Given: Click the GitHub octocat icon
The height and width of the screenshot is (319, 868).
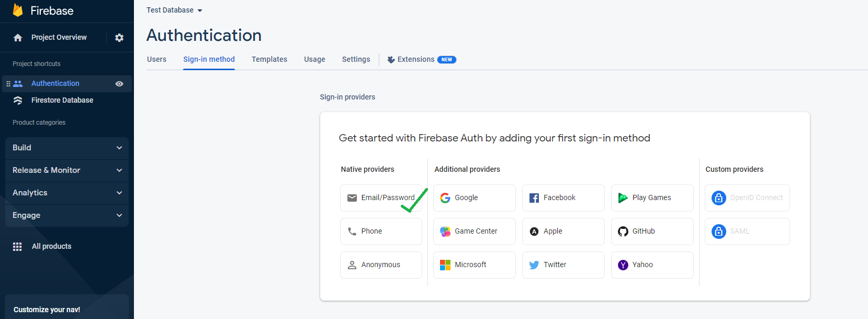Looking at the screenshot, I should (623, 232).
